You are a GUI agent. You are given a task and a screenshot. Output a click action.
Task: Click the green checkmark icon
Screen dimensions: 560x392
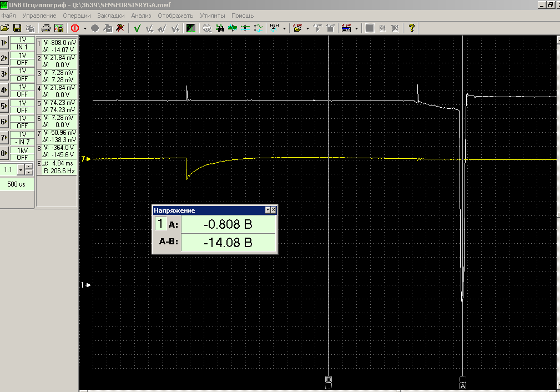coord(137,28)
